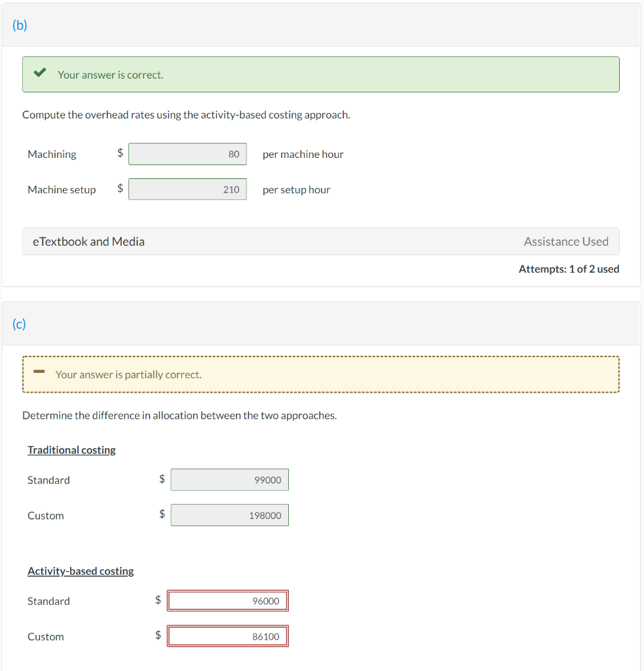The height and width of the screenshot is (671, 644).
Task: Click the dash icon in partially correct banner
Action: 39,372
